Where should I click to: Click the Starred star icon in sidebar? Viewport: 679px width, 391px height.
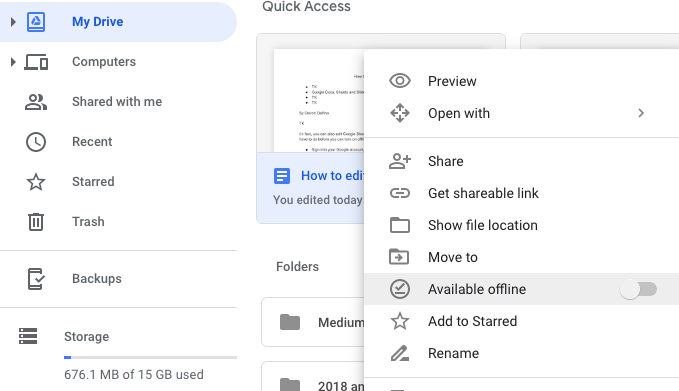click(36, 182)
